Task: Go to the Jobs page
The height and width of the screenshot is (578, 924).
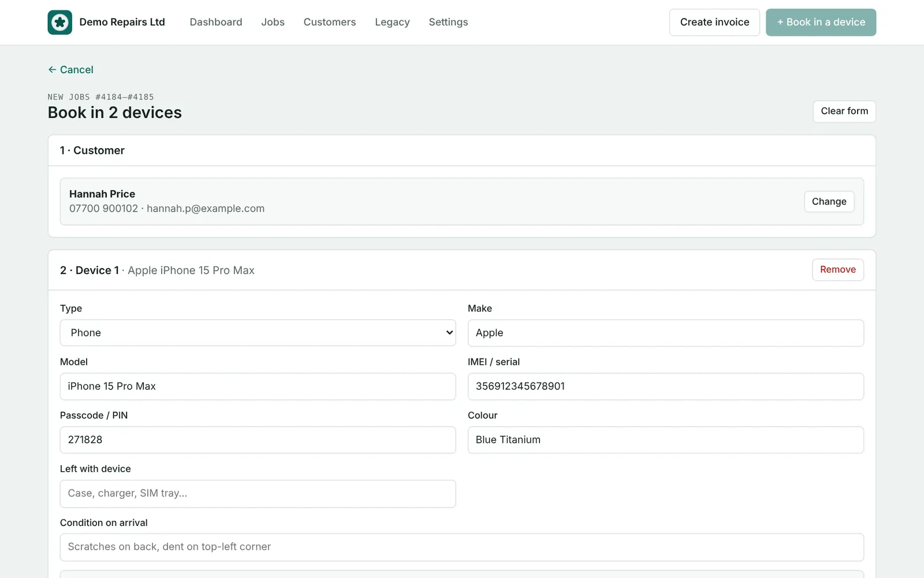Action: coord(273,22)
